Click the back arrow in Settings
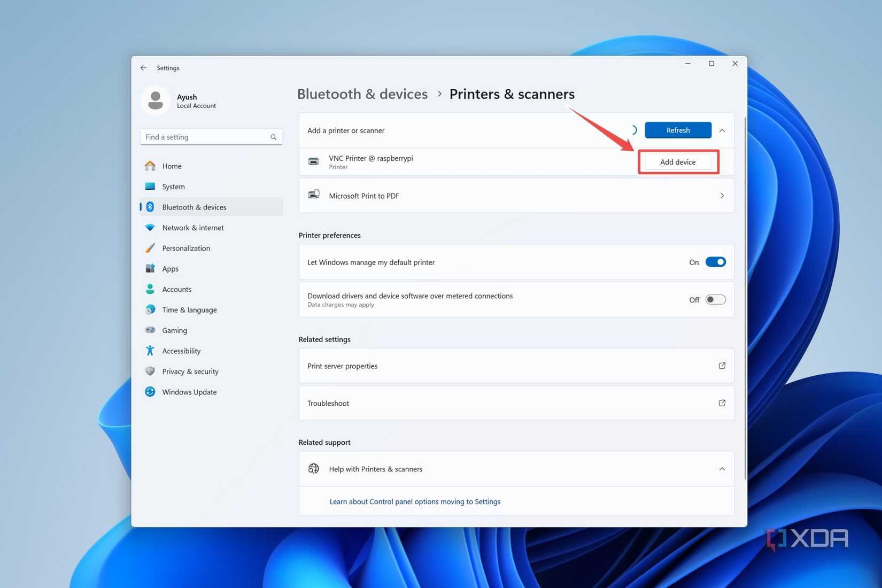This screenshot has height=588, width=882. click(x=143, y=68)
